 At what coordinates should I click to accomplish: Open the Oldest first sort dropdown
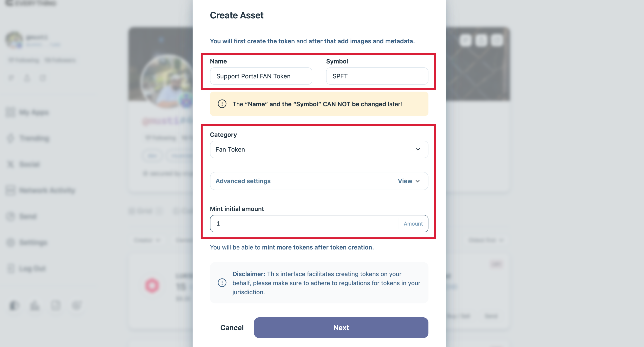[x=485, y=240]
